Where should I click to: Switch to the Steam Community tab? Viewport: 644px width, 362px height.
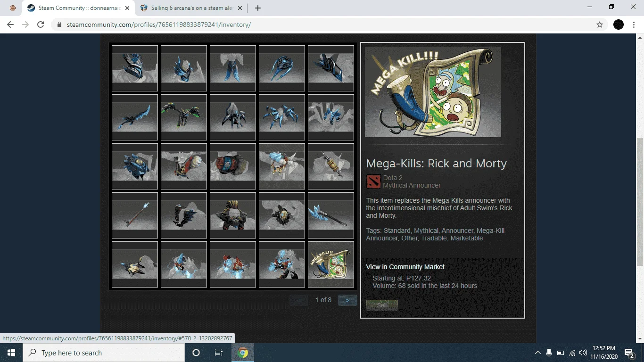(78, 8)
